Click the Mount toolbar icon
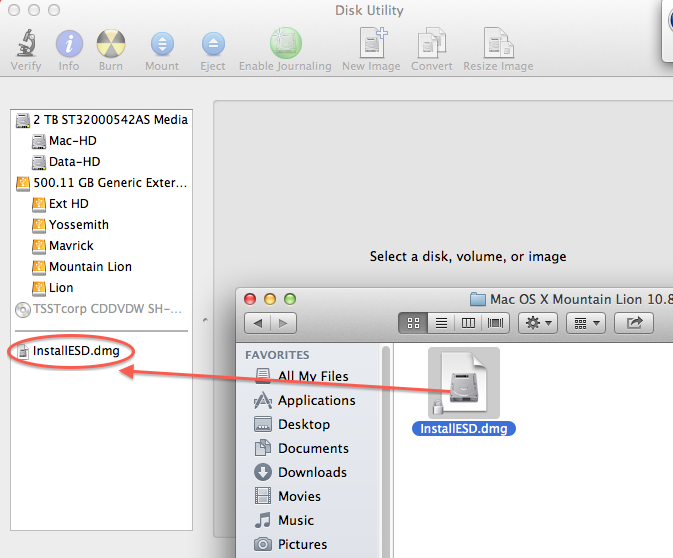This screenshot has width=673, height=558. (x=162, y=44)
